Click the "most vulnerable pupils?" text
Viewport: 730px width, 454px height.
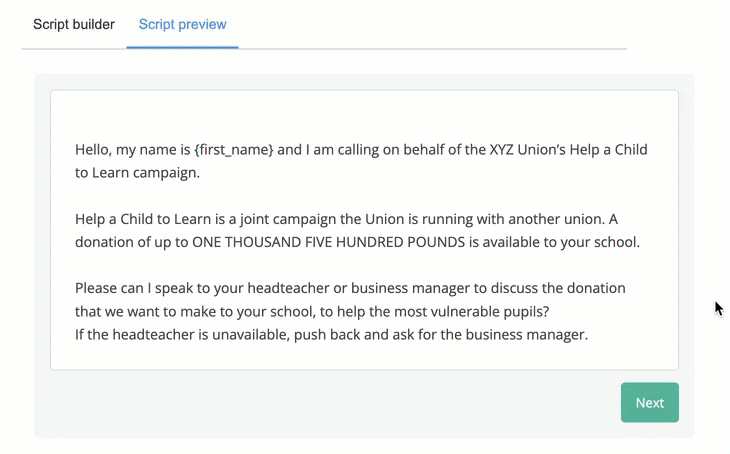tap(472, 311)
